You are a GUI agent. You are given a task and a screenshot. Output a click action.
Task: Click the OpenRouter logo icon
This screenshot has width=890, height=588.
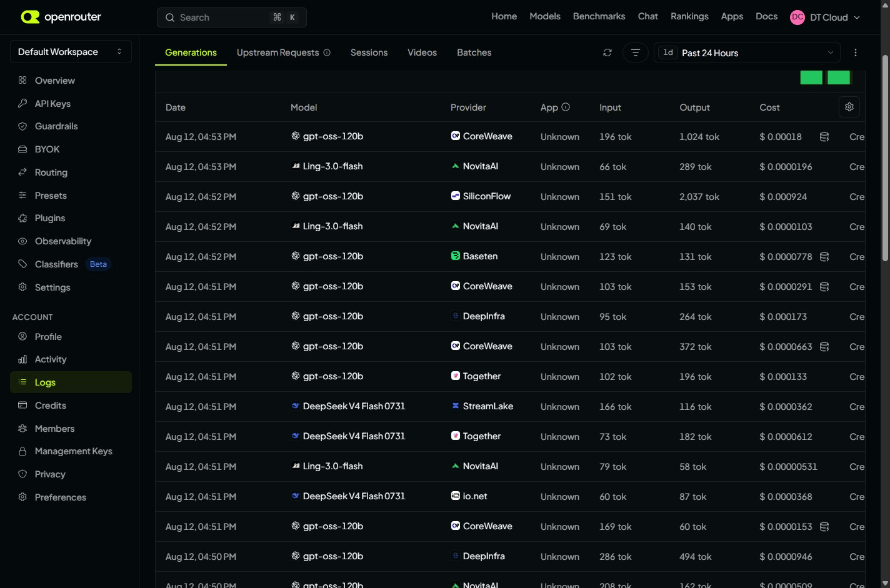tap(30, 17)
